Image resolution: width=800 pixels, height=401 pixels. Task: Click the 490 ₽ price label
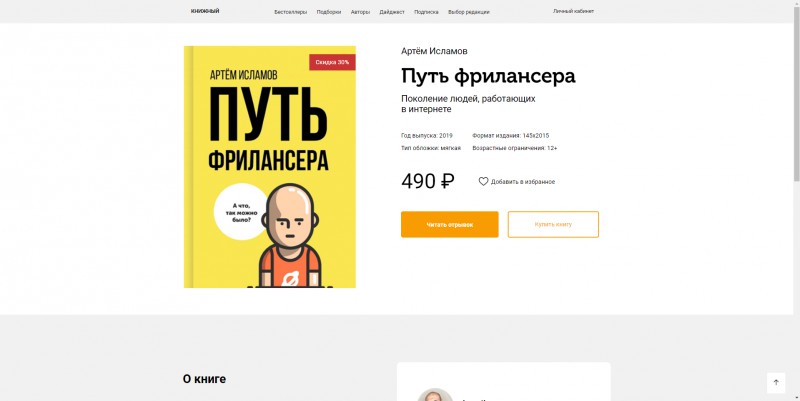point(428,181)
